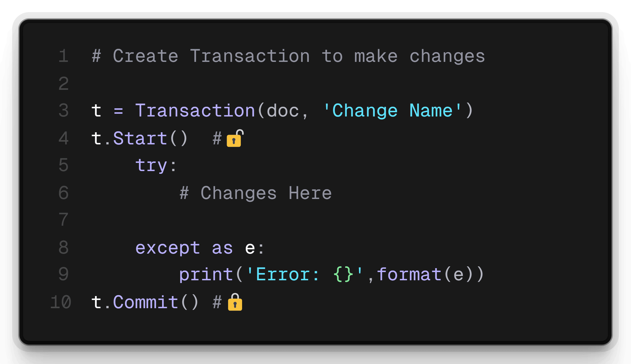Click line number 10 in the gutter
Image resolution: width=631 pixels, height=364 pixels.
[x=61, y=302]
